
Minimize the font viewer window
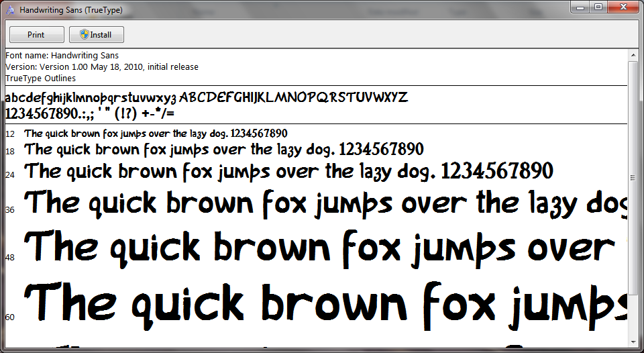pyautogui.click(x=580, y=7)
